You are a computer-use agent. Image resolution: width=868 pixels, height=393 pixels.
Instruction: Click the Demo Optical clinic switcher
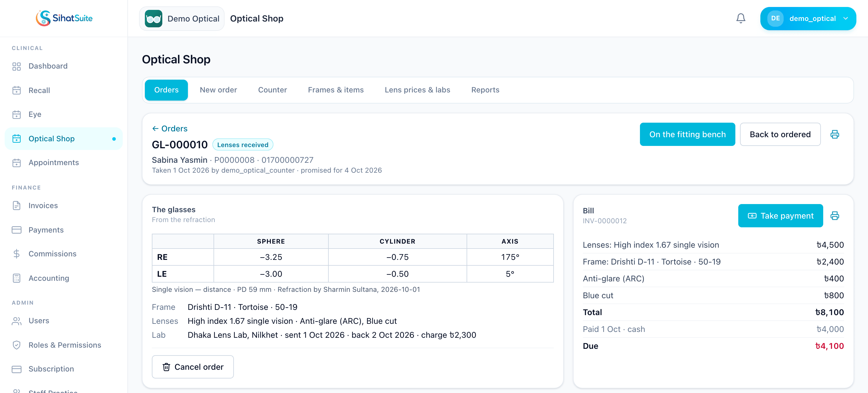point(182,19)
